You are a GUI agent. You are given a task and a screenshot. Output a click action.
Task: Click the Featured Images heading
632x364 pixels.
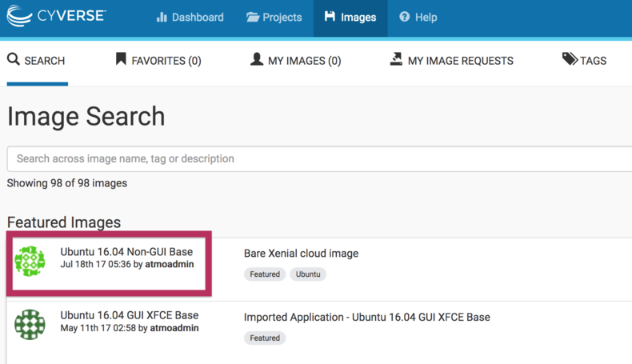[x=64, y=222]
